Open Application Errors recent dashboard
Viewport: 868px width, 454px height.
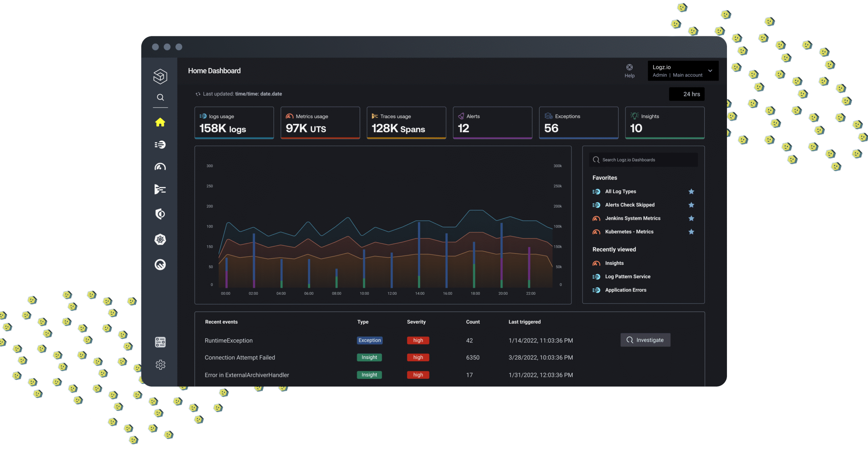tap(626, 290)
